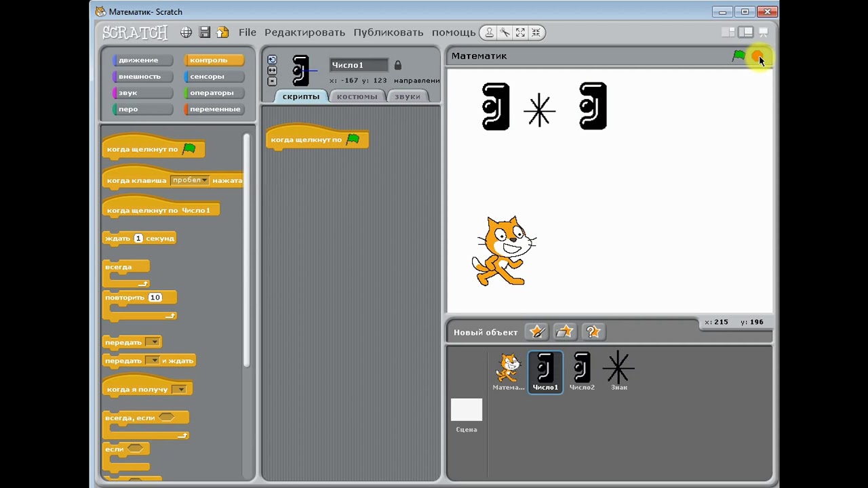Switch to full stage view mode

click(746, 32)
